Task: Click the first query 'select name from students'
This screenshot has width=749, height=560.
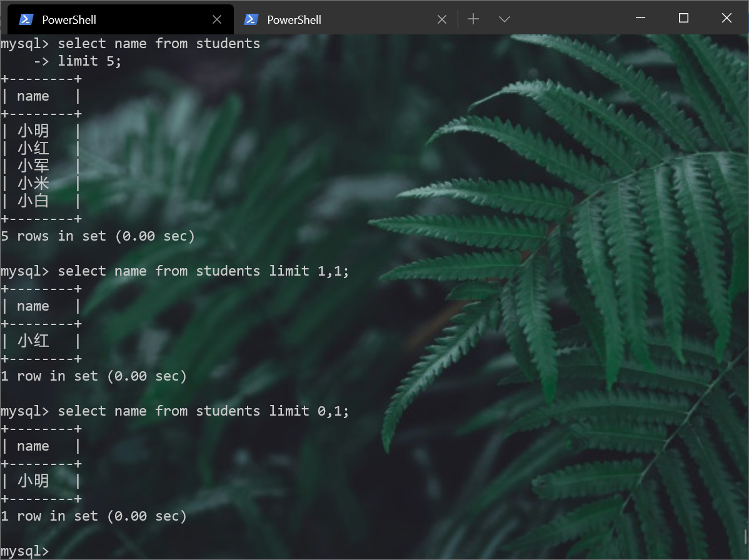Action: (x=159, y=44)
